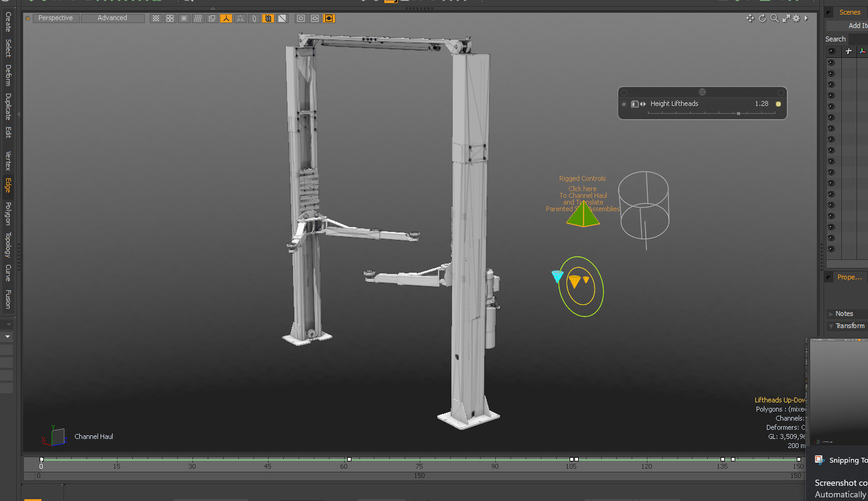The height and width of the screenshot is (501, 868).
Task: Open the Edit vertical tab
Action: coord(8,132)
